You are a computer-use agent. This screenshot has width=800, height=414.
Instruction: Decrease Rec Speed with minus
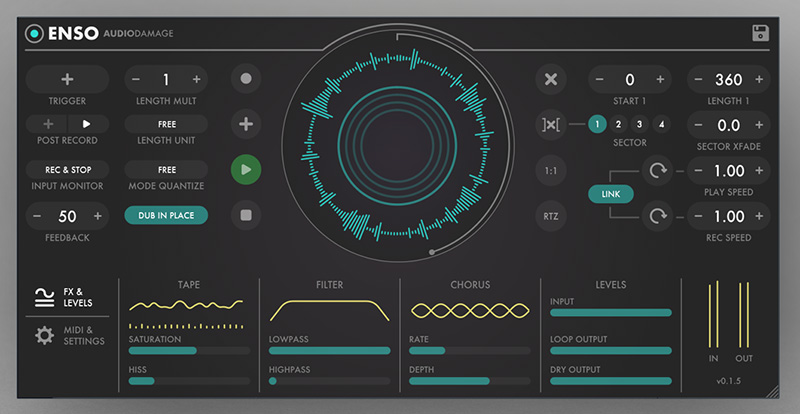point(698,216)
